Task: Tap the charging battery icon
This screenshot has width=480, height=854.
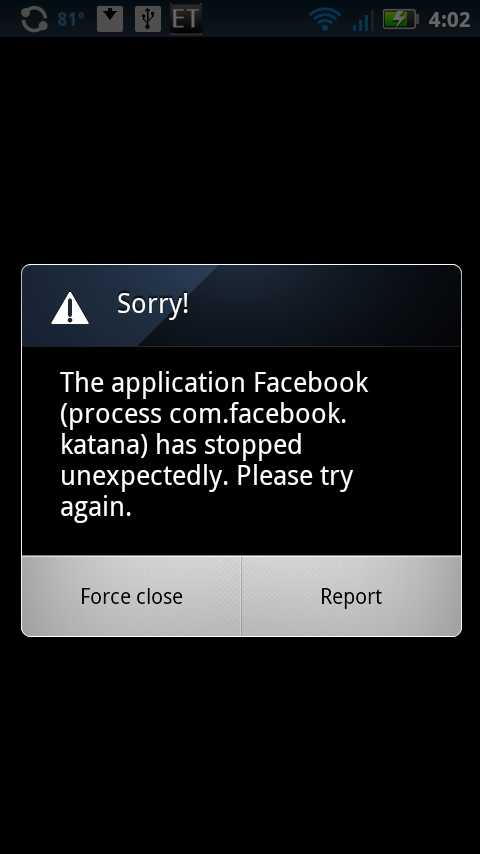Action: pyautogui.click(x=400, y=19)
